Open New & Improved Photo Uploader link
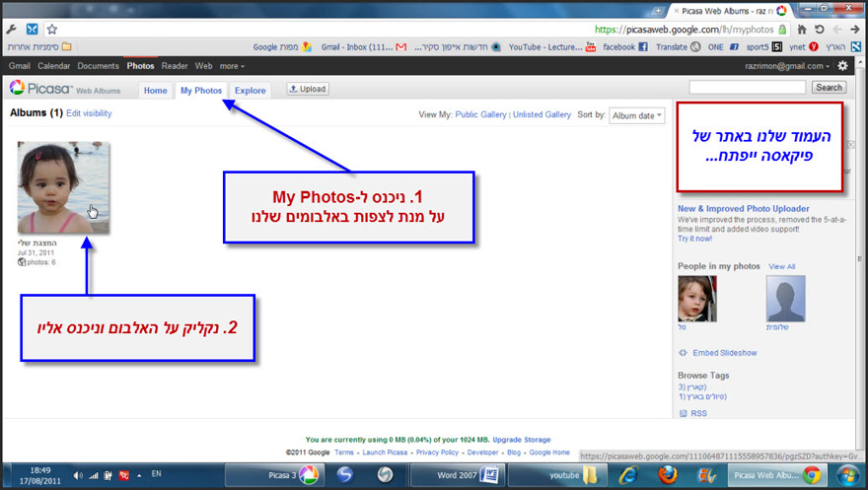 point(744,208)
